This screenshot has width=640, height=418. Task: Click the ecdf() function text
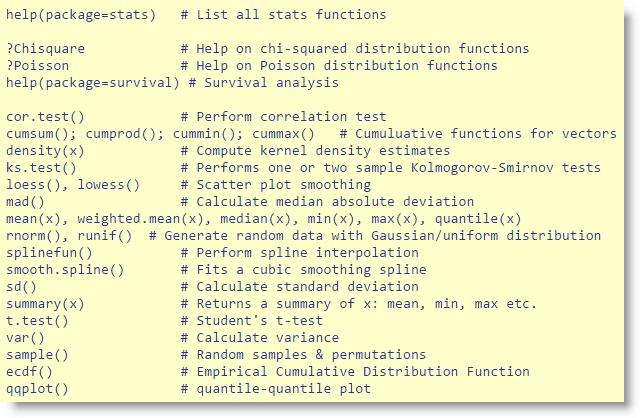29,372
